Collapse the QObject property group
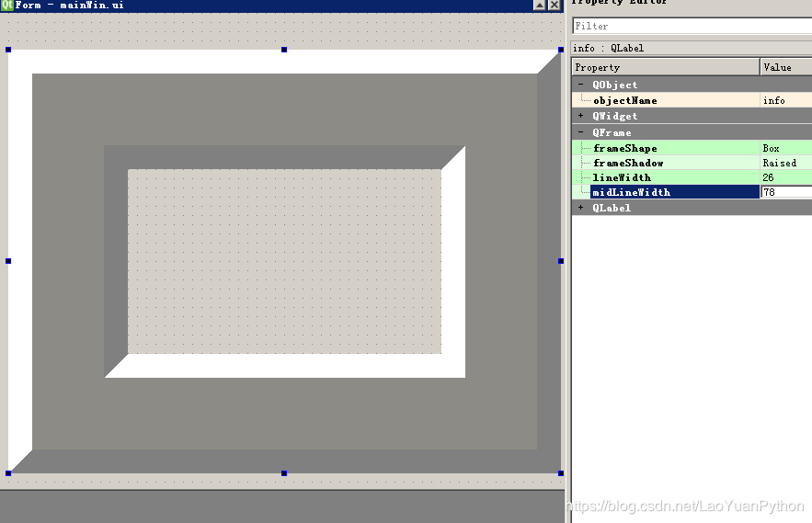Image resolution: width=812 pixels, height=523 pixels. [580, 85]
